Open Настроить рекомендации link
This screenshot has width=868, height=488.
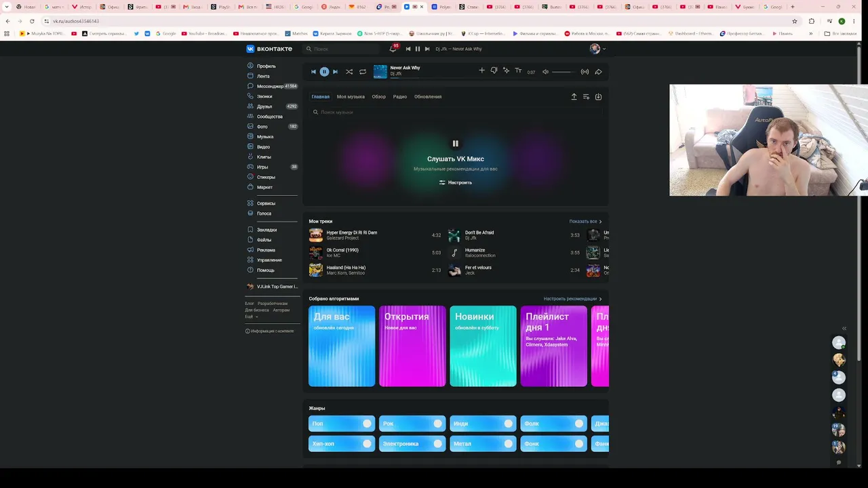pyautogui.click(x=572, y=299)
